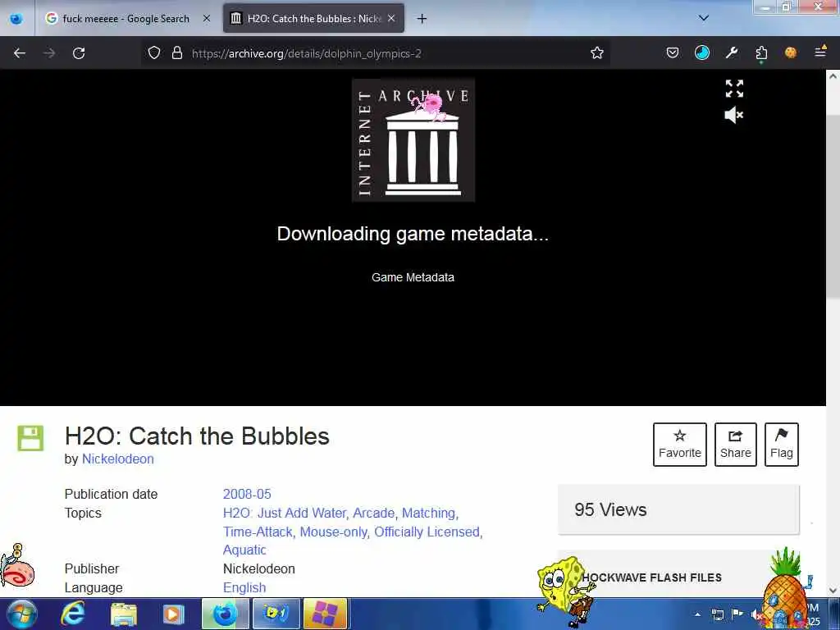Open the Mouse-only topic link
The image size is (840, 630).
333,532
